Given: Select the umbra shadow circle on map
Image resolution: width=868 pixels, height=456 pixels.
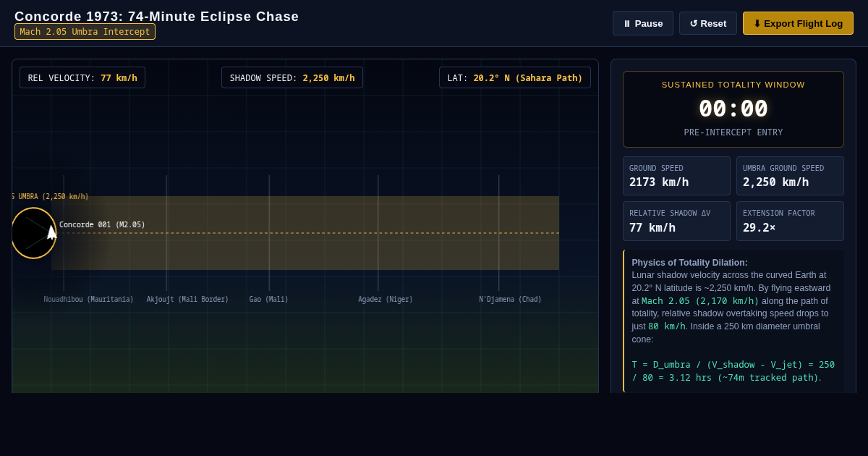Looking at the screenshot, I should pyautogui.click(x=33, y=233).
